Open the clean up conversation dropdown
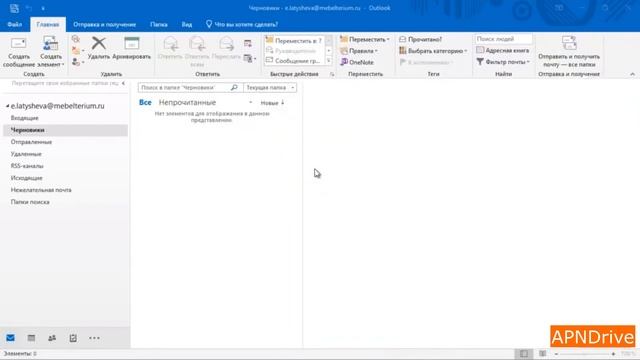 tap(78, 50)
